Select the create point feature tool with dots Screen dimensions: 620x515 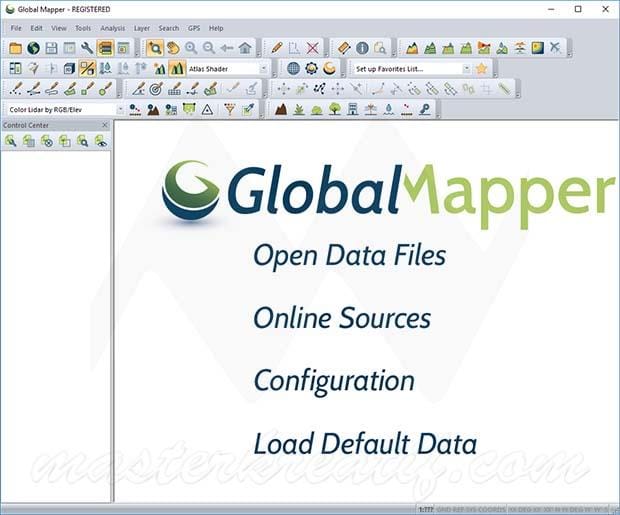pyautogui.click(x=15, y=89)
